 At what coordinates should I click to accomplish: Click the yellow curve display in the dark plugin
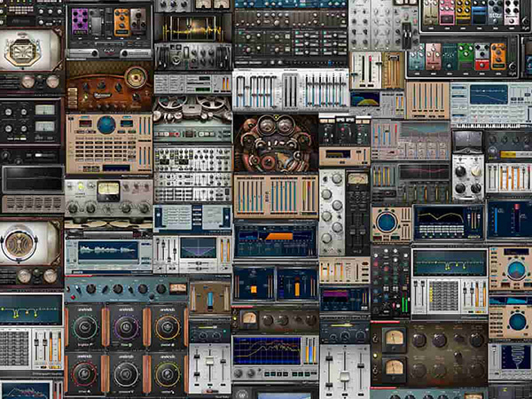(x=438, y=215)
